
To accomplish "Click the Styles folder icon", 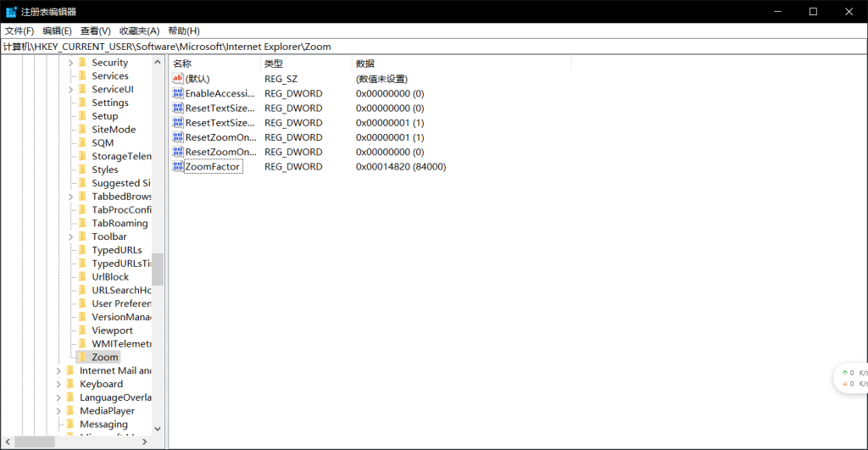I will point(83,169).
